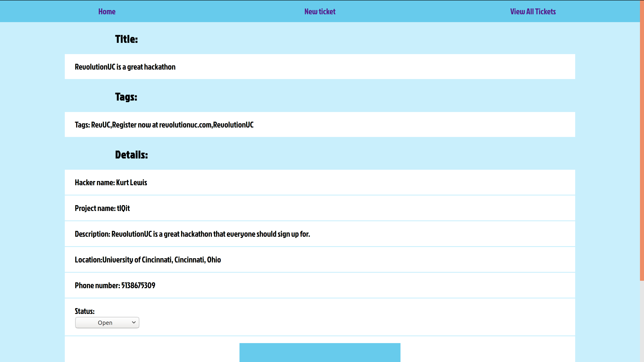Select the Hacker name Kurt Lewis row
644x362 pixels.
coord(111,183)
